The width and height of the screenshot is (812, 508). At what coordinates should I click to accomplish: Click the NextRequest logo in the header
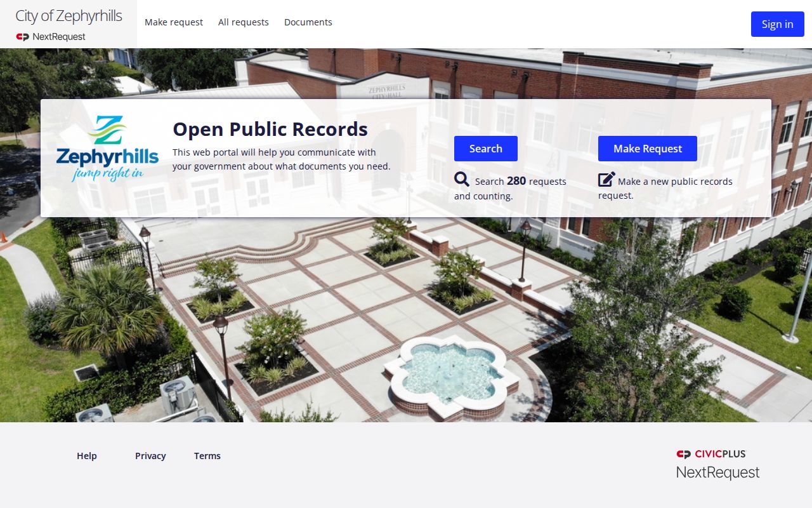[x=51, y=37]
